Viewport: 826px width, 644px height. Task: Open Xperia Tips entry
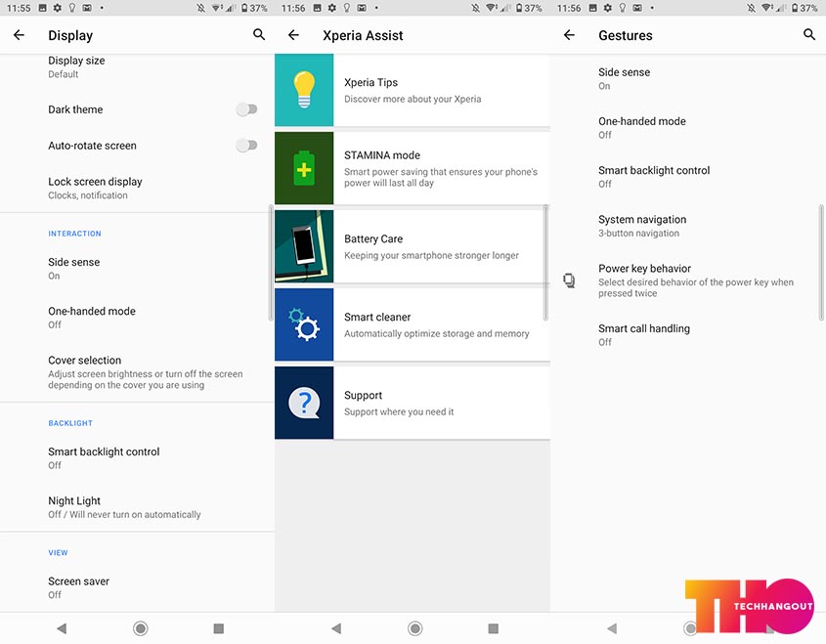tap(413, 90)
